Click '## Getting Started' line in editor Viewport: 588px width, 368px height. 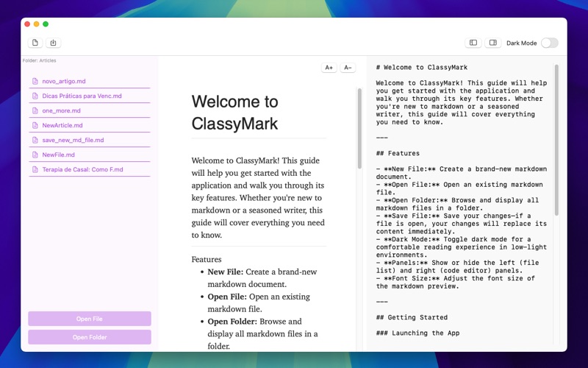(412, 317)
